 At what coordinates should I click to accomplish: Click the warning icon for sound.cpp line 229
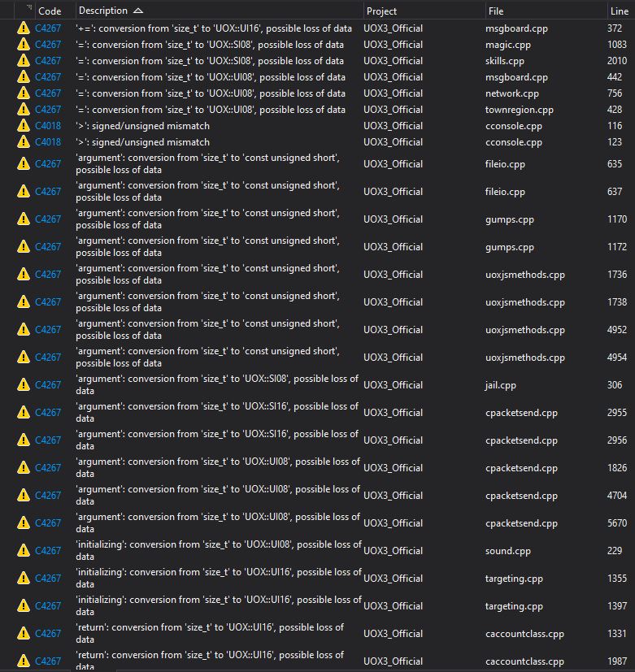tap(23, 551)
